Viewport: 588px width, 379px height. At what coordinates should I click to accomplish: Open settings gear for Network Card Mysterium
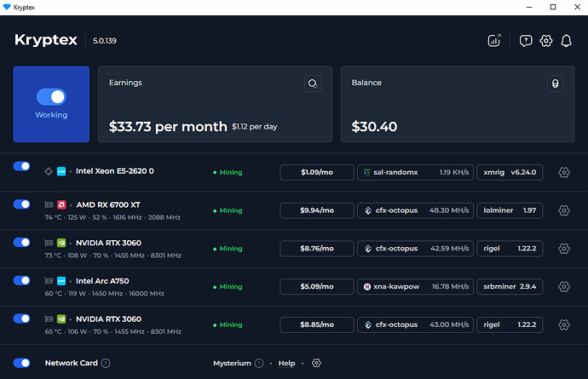point(316,363)
